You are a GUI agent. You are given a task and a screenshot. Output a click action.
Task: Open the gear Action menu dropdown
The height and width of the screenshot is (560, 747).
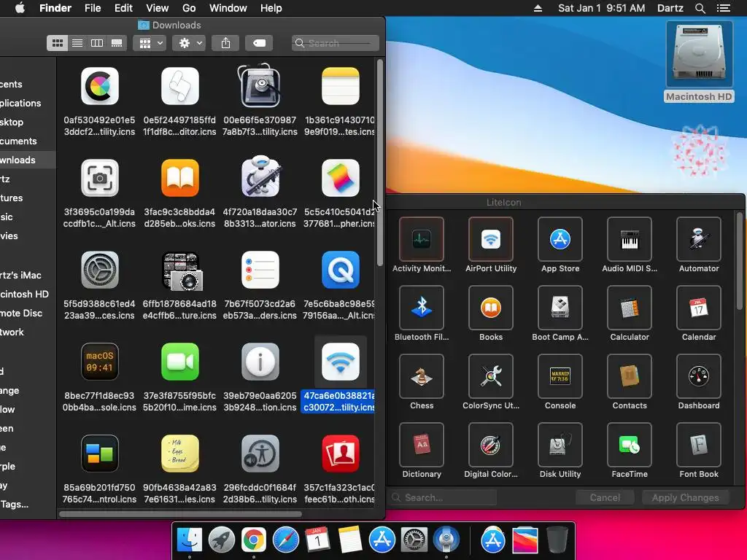[189, 43]
